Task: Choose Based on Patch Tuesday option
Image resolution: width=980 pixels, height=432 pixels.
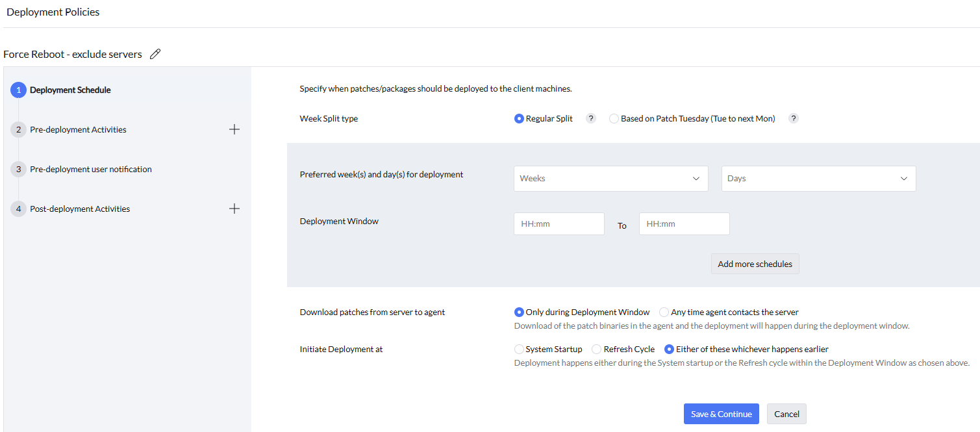Action: (614, 119)
